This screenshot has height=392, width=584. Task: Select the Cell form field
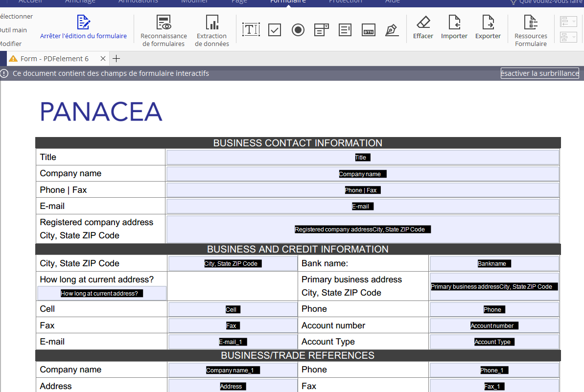click(x=233, y=309)
